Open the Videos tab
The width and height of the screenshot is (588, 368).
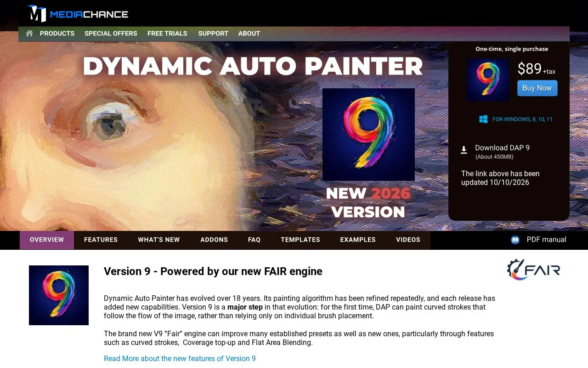[408, 240]
